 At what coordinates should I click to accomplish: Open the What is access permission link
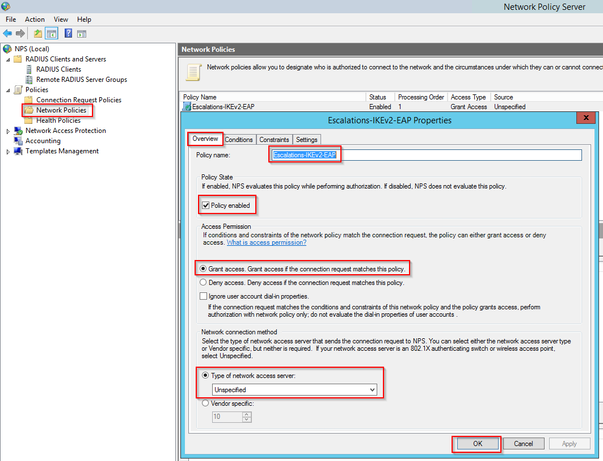coord(266,243)
